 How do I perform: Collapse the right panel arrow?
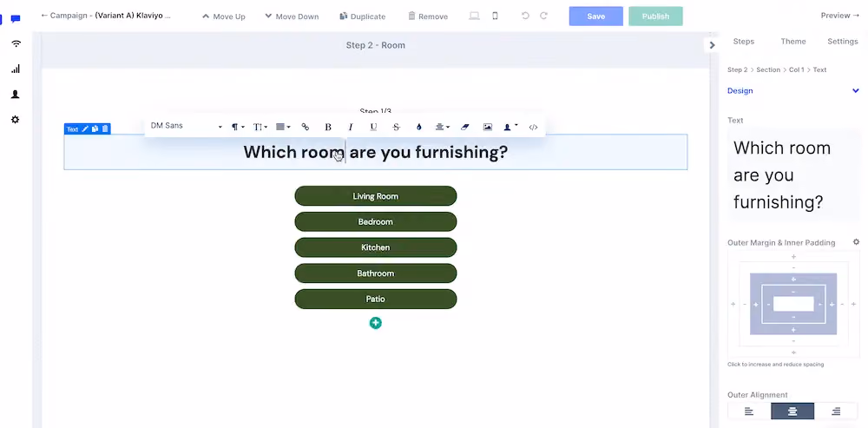point(712,45)
